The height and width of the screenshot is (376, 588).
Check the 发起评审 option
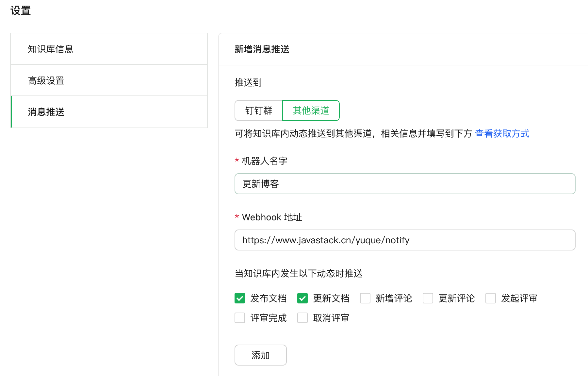[491, 298]
